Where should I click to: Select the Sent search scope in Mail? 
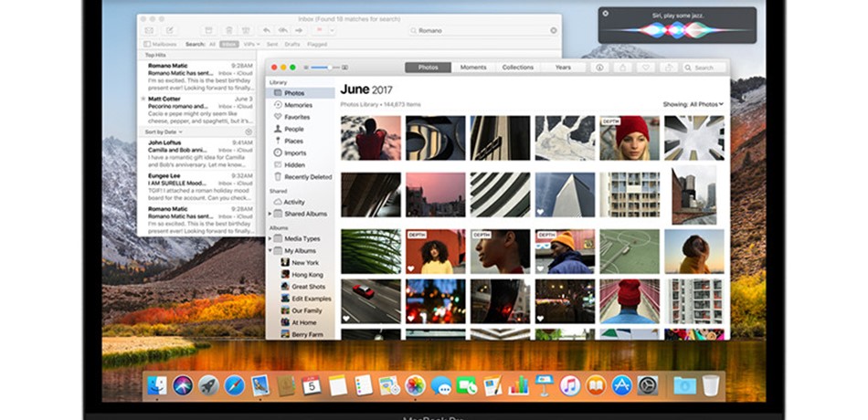click(272, 44)
